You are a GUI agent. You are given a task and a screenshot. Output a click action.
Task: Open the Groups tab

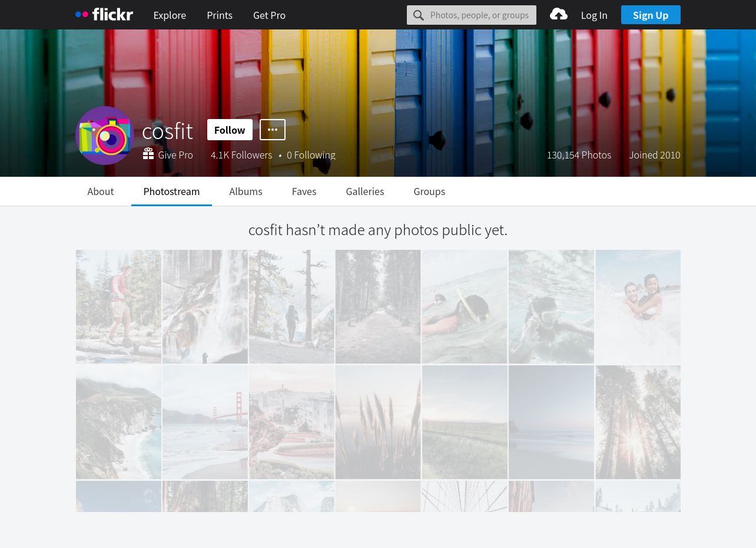429,192
